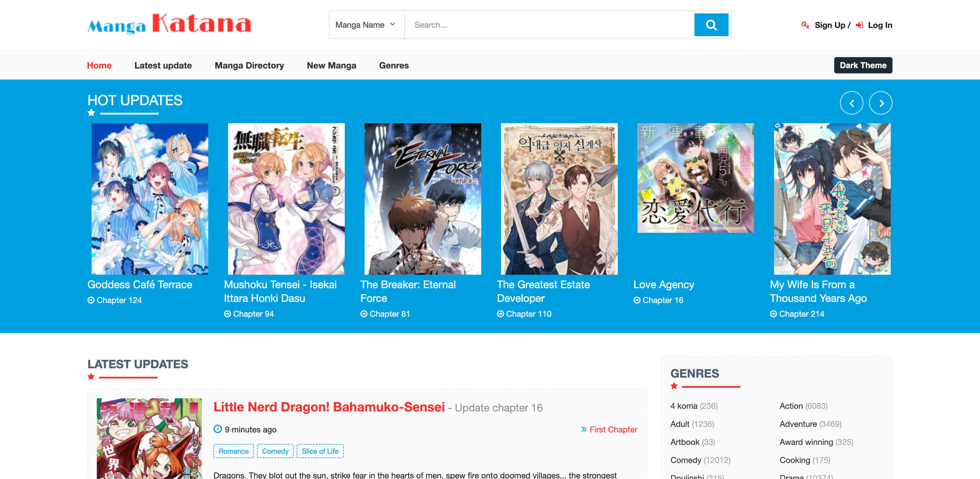Click The Breaker: Eternal Force title
Screen dimensions: 980x479
click(x=408, y=291)
